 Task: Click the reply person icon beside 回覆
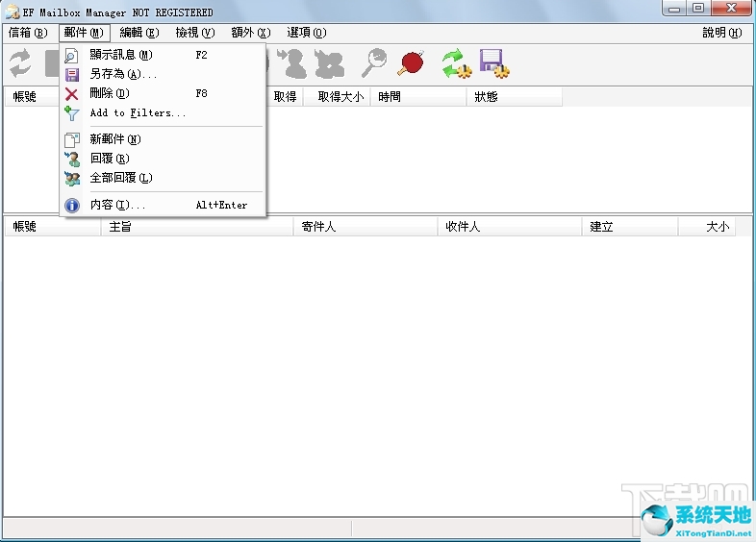72,159
